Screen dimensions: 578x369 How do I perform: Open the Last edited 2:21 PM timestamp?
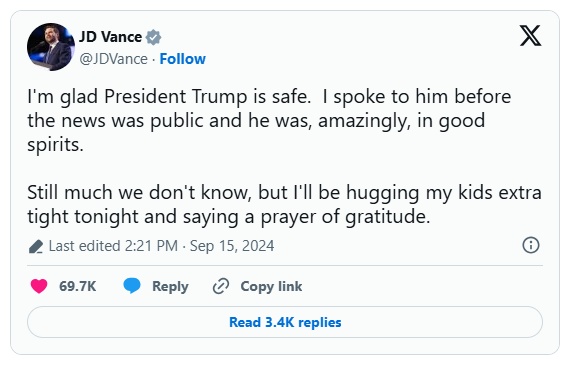(x=113, y=246)
